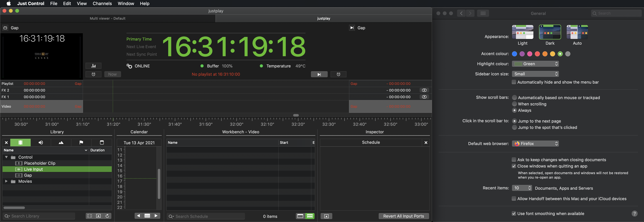Switch to Multi viewer - Default tab
Viewport: 644px width, 222px height.
coord(107,19)
